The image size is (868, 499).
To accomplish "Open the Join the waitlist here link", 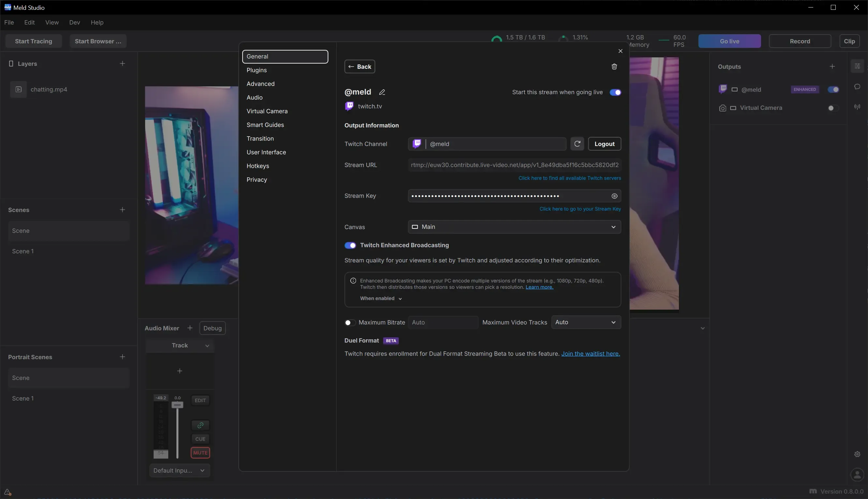I will click(591, 353).
